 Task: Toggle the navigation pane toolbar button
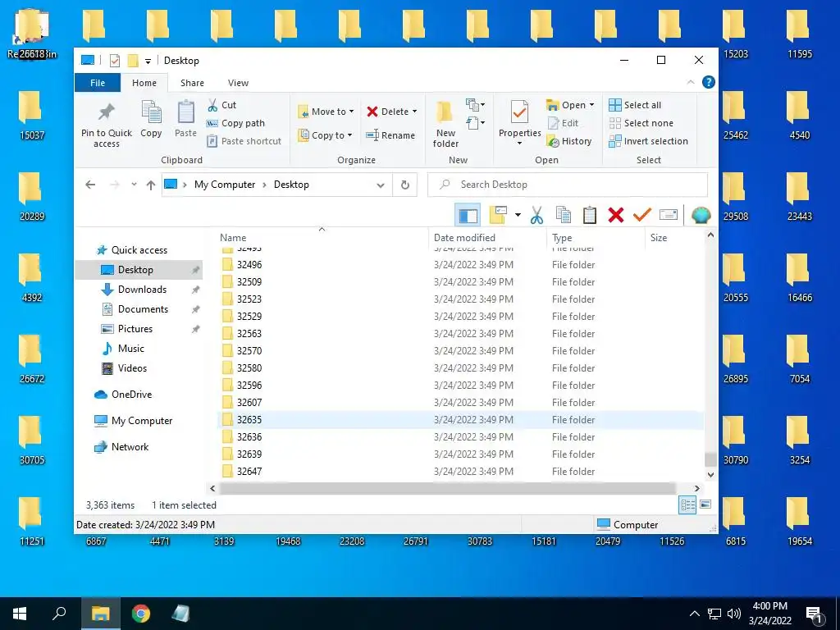click(468, 215)
